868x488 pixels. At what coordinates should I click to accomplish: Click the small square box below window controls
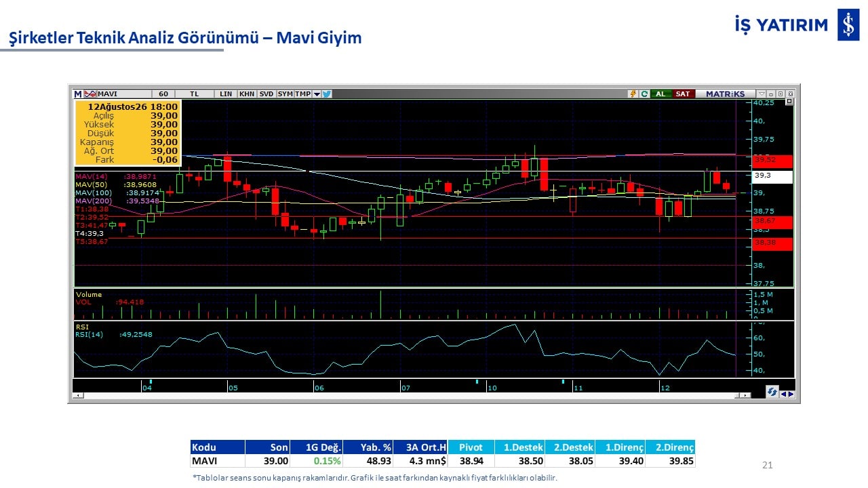point(789,102)
